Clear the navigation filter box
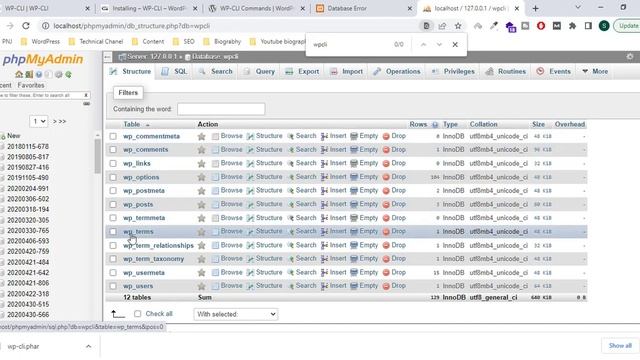The width and height of the screenshot is (640, 360). [86, 95]
